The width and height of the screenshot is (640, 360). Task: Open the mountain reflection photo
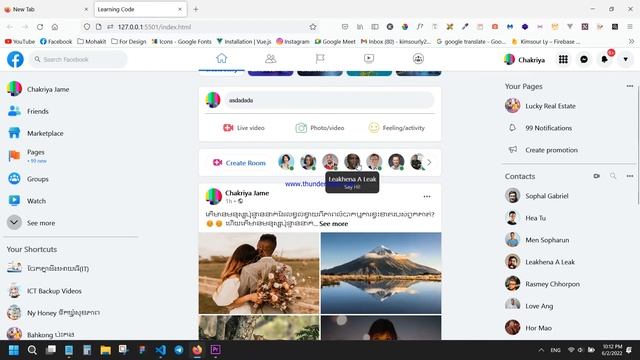click(x=381, y=273)
